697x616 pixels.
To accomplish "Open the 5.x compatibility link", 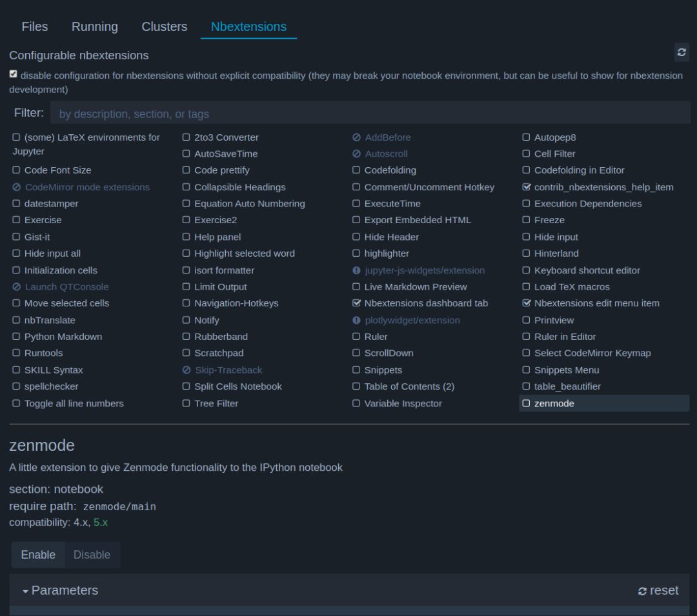I will [x=101, y=522].
